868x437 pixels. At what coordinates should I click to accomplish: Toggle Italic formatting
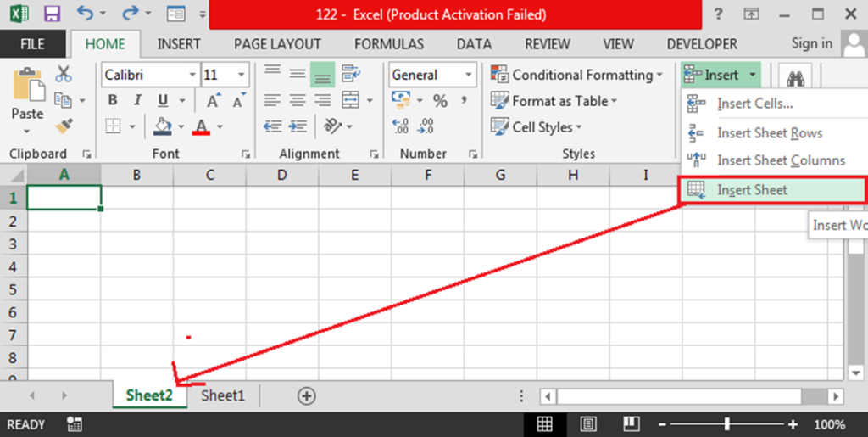[x=136, y=101]
